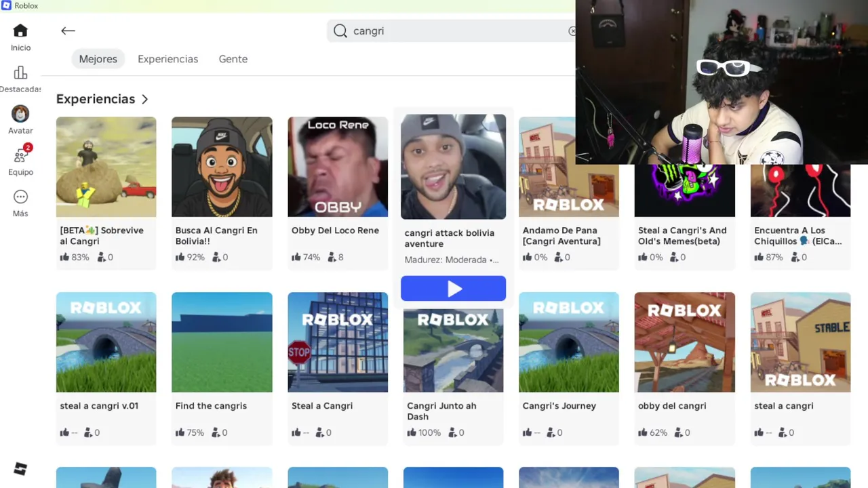Open the Obby Del Loco Rene thumbnail
This screenshot has height=488, width=868.
coord(338,167)
